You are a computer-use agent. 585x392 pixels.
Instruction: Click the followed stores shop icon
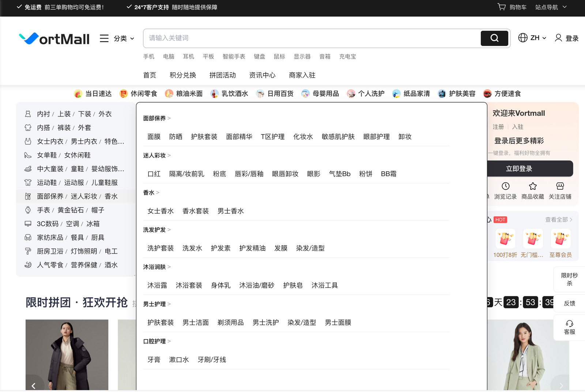click(560, 186)
